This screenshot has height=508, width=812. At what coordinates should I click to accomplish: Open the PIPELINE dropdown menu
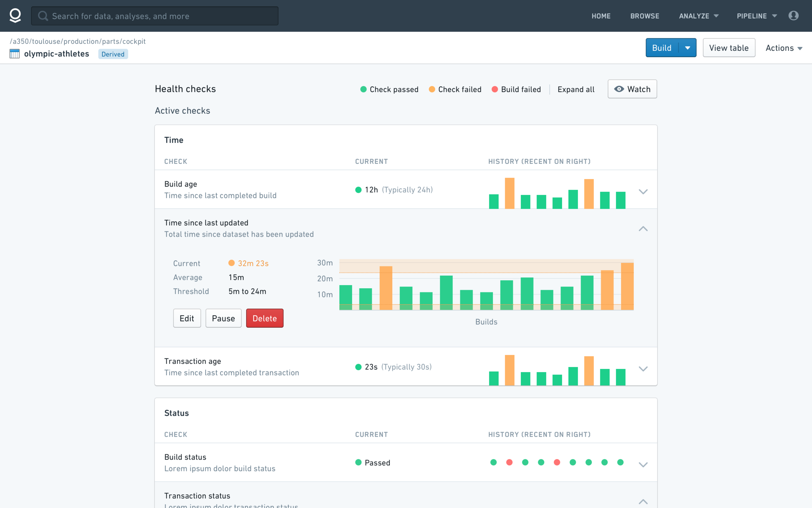click(x=756, y=16)
